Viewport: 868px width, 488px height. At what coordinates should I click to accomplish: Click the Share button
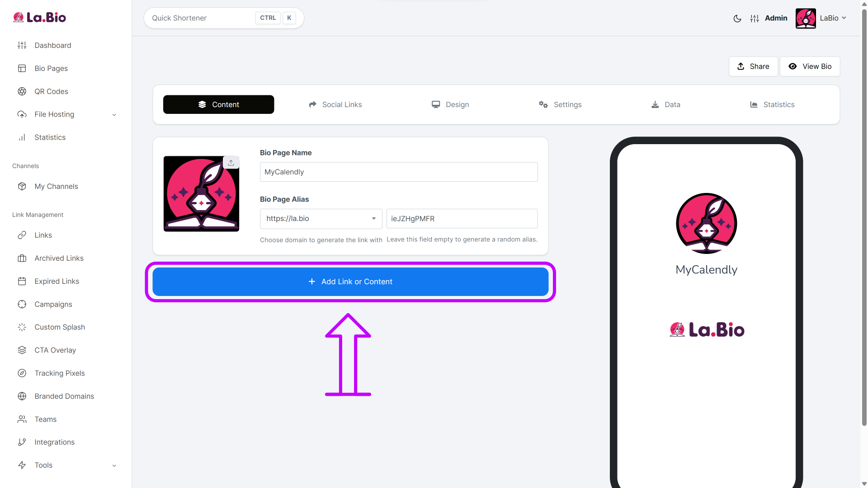pos(753,66)
